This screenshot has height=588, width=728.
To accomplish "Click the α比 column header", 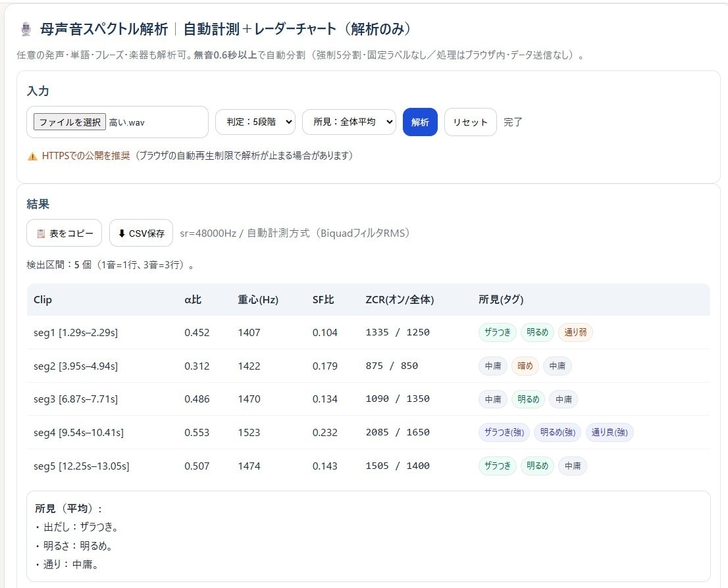I will 193,300.
